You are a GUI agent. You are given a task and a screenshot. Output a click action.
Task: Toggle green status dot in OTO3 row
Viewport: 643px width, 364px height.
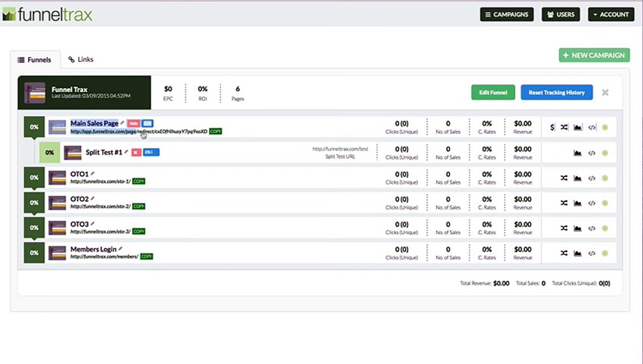click(605, 229)
